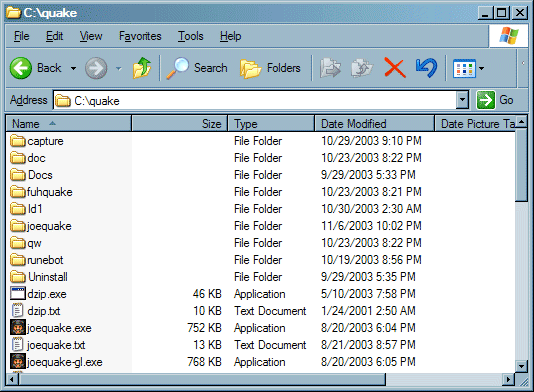The image size is (534, 392).
Task: Click the vertical scrollbar up arrow
Action: [521, 122]
